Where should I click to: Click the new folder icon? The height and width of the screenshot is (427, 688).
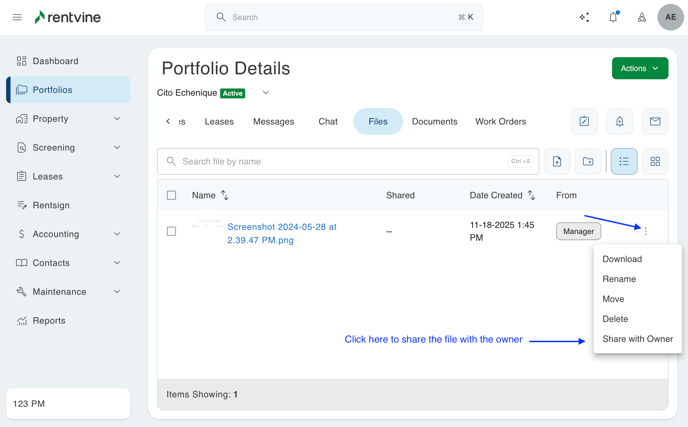588,161
